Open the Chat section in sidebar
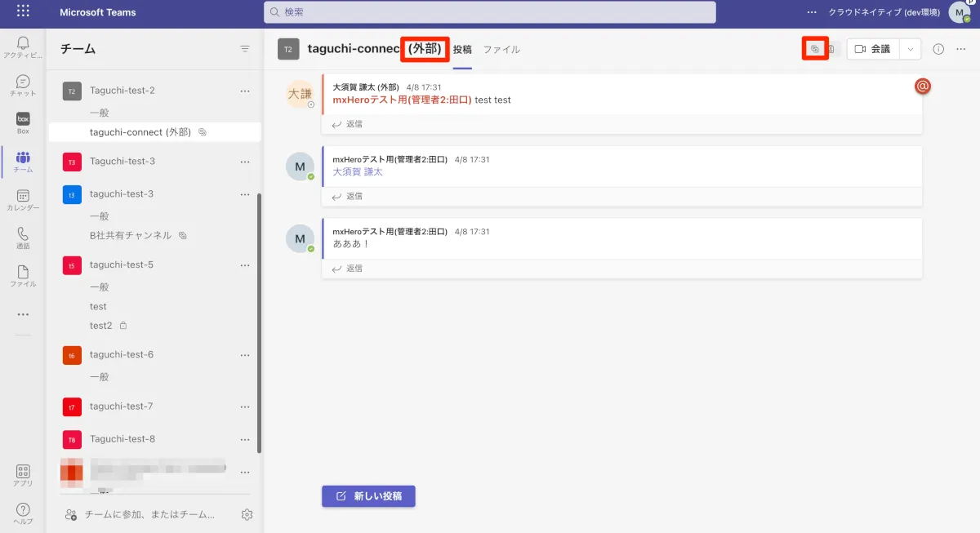This screenshot has height=533, width=980. click(x=23, y=85)
